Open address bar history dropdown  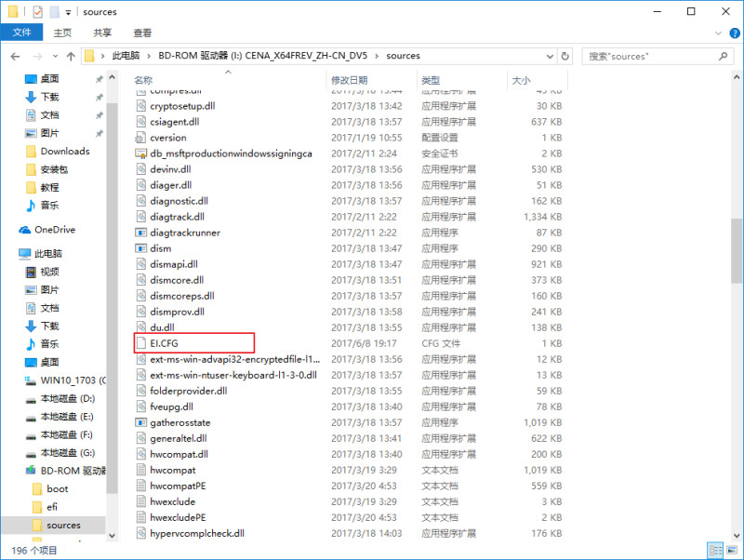click(550, 56)
